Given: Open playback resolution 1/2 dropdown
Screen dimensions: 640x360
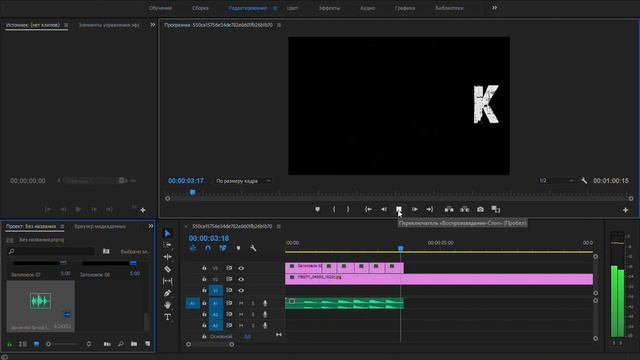Looking at the screenshot, I should 556,180.
